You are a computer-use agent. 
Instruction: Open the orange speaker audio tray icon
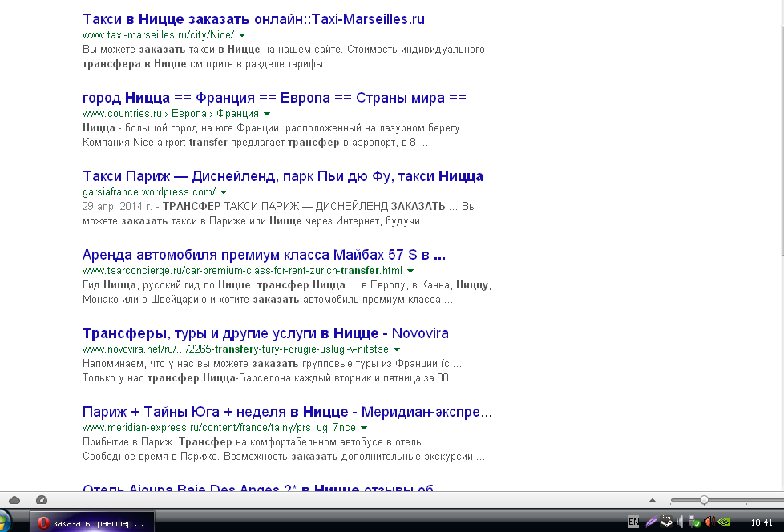709,522
